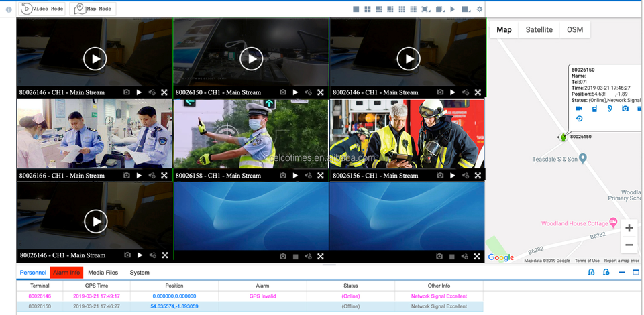
Task: Switch map to Satellite view
Action: coord(539,30)
